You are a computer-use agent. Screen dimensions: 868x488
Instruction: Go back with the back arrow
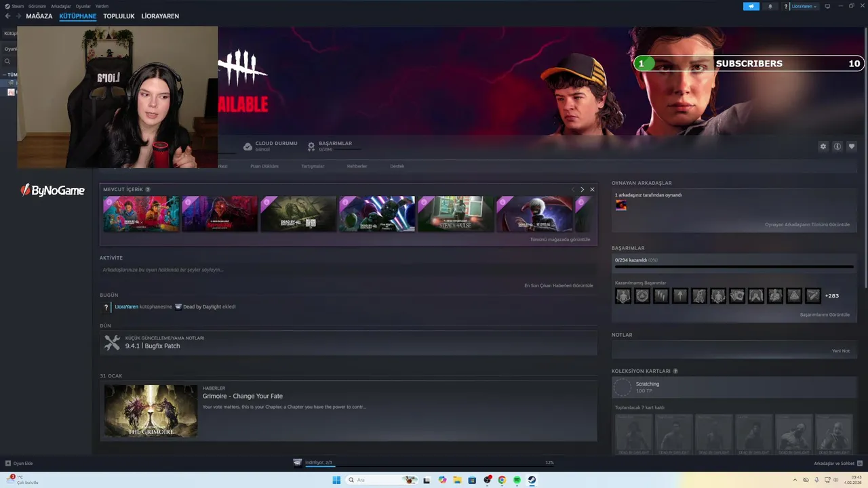coord(8,16)
